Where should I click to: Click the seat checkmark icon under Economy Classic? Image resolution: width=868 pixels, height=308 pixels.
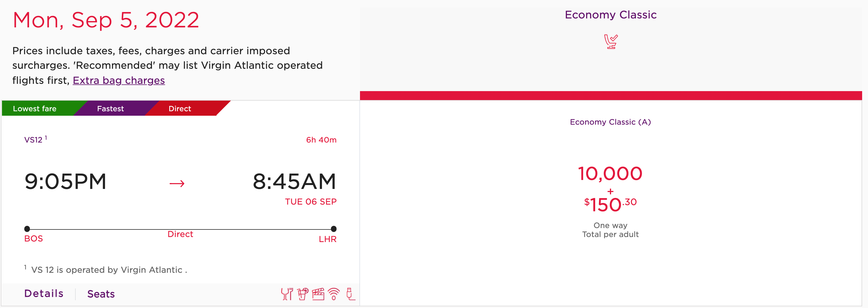611,41
